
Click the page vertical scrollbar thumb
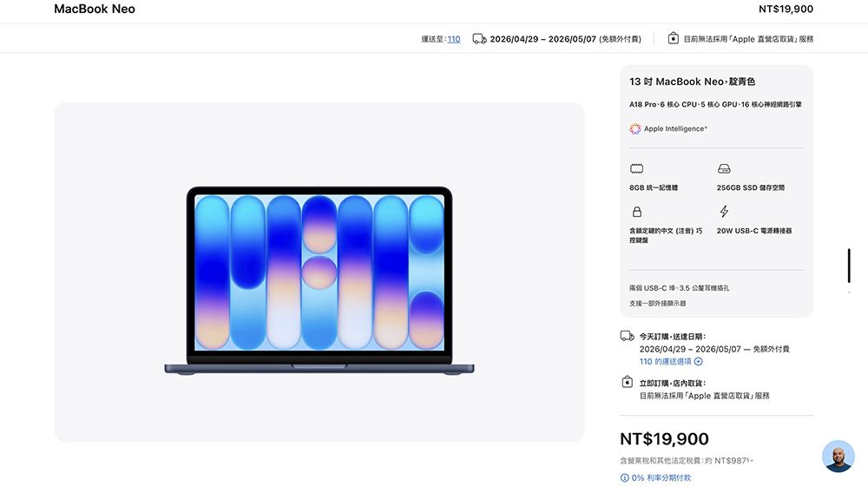point(849,266)
